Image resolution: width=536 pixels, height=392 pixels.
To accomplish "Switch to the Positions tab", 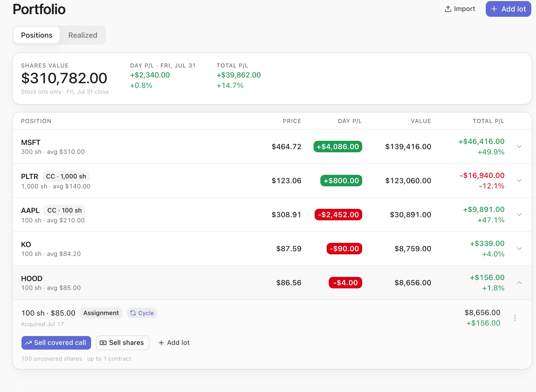I will 37,35.
